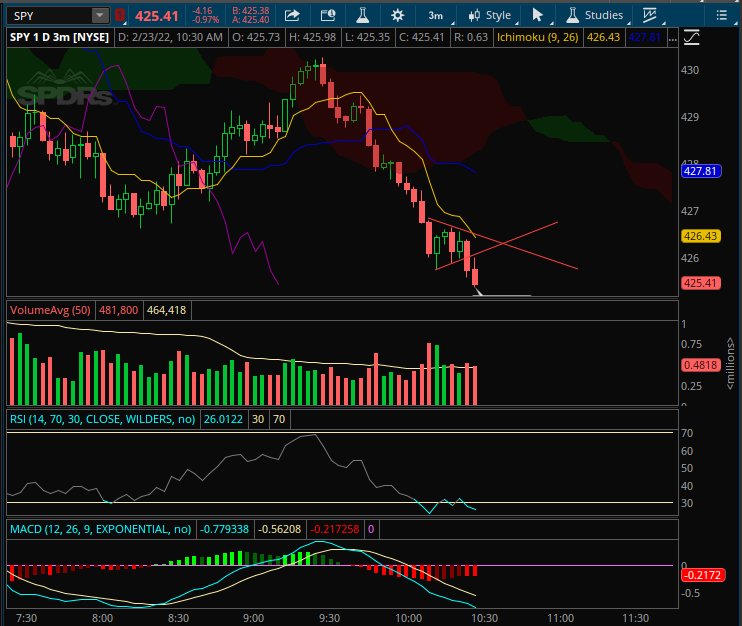Click the header date D: 2/23/22, 10:30 AM
Screen dimensions: 742x626
[x=170, y=37]
